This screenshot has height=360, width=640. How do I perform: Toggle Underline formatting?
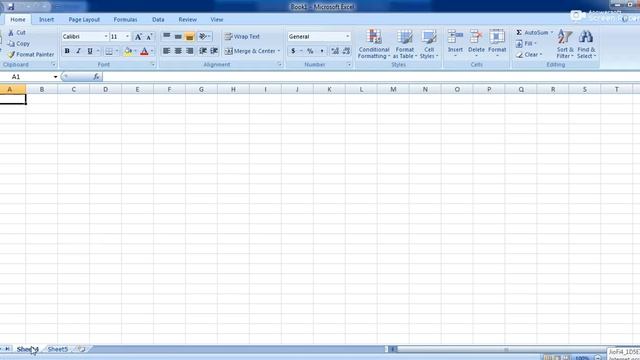89,51
